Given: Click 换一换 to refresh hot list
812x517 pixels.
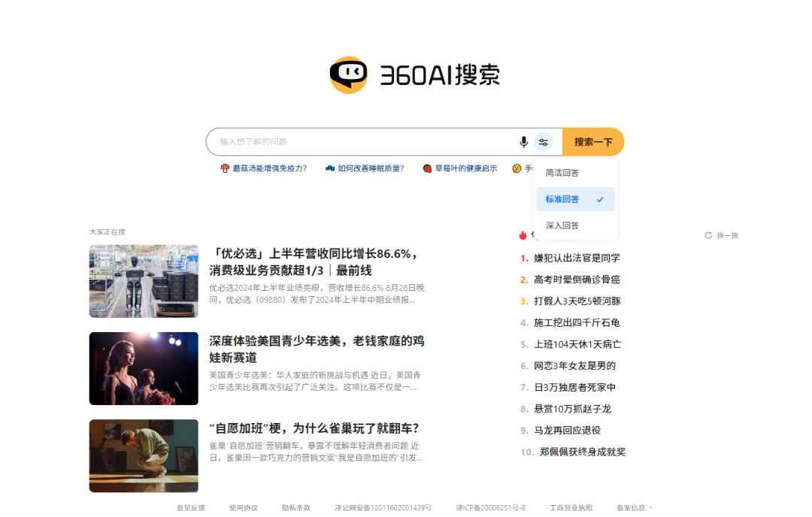Looking at the screenshot, I should 728,235.
